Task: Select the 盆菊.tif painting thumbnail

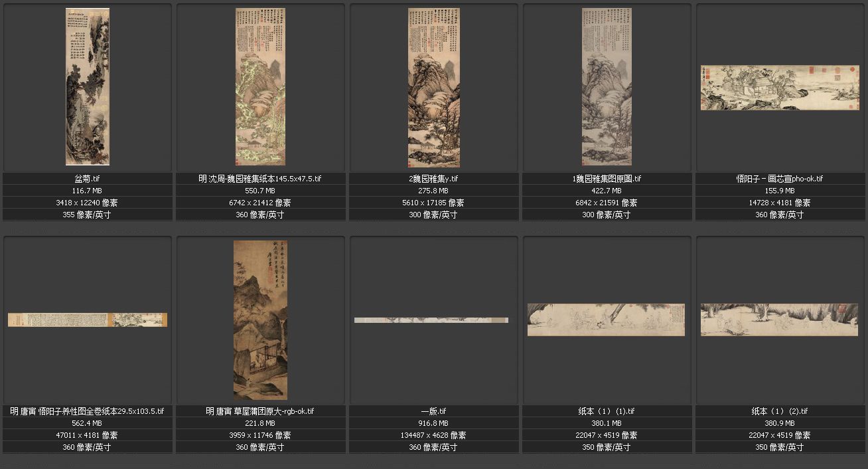Action: click(88, 86)
